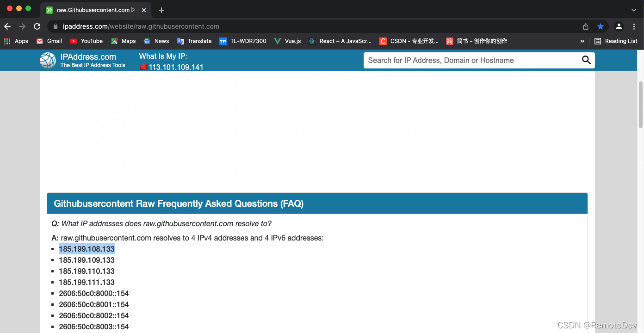Close the raw.Githubusercontent.com tab
Viewport: 644px width, 333px height.
pos(144,10)
